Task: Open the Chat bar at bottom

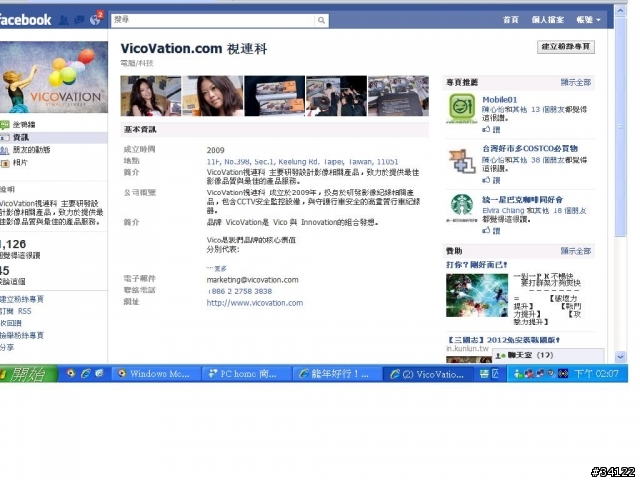Action: pyautogui.click(x=548, y=356)
